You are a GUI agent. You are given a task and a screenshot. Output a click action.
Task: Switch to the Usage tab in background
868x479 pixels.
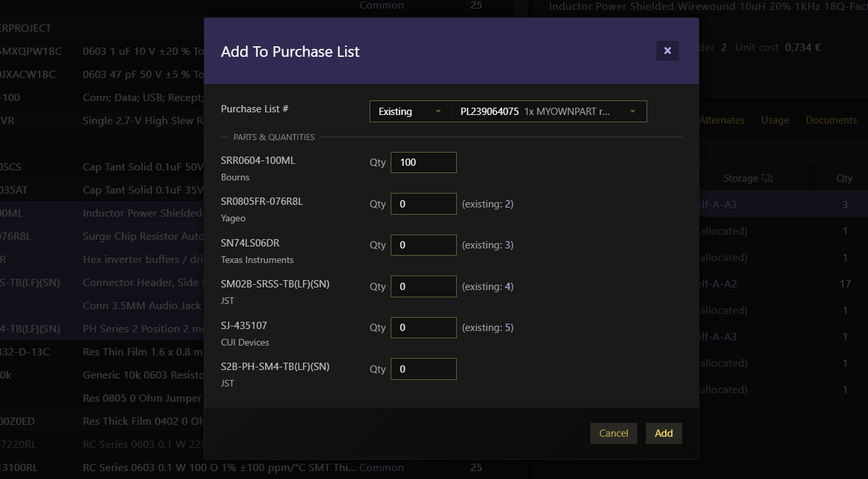point(775,120)
